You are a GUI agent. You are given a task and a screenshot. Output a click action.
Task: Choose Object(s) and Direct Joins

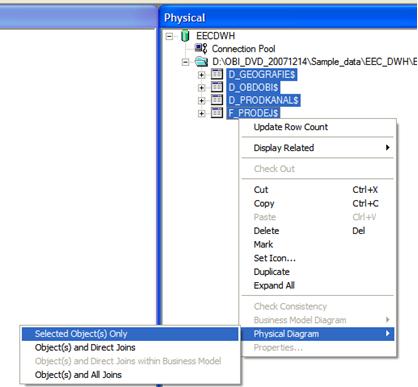point(130,347)
